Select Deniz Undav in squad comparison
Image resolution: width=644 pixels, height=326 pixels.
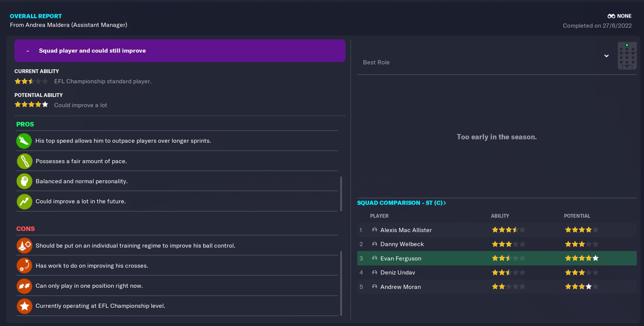398,273
